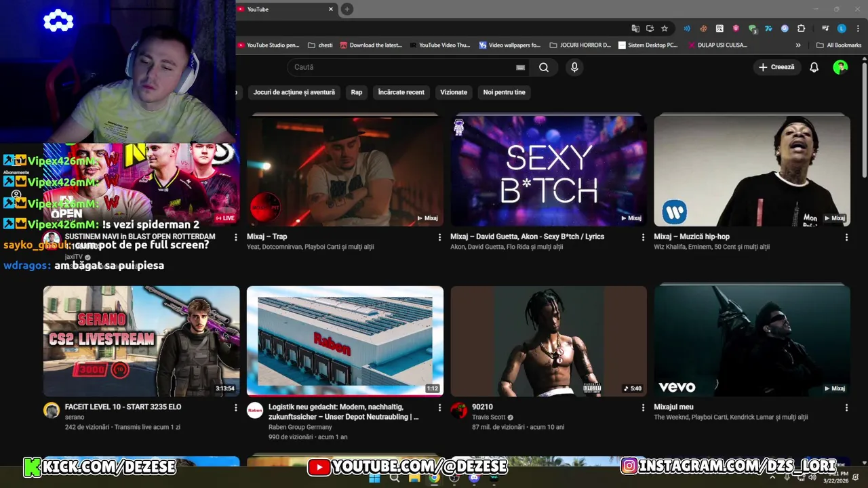868x488 pixels.
Task: Open options menu for Mixaj – Muzică hip-hop
Action: pyautogui.click(x=846, y=237)
